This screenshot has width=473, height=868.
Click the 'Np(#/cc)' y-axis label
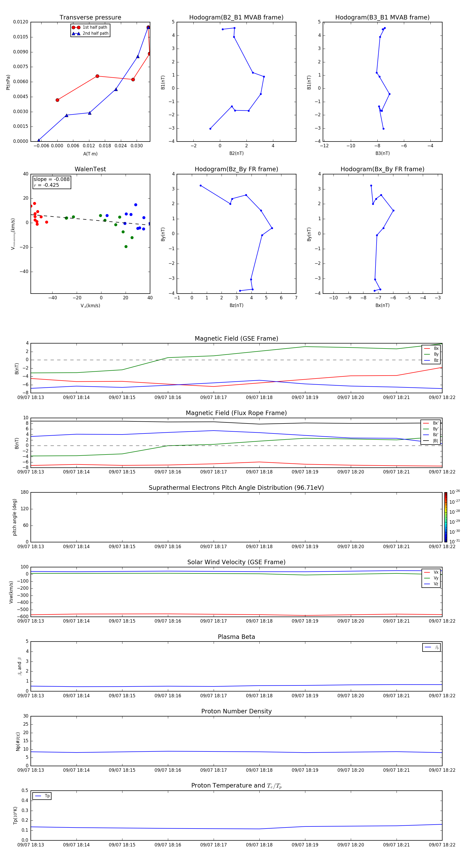click(18, 741)
